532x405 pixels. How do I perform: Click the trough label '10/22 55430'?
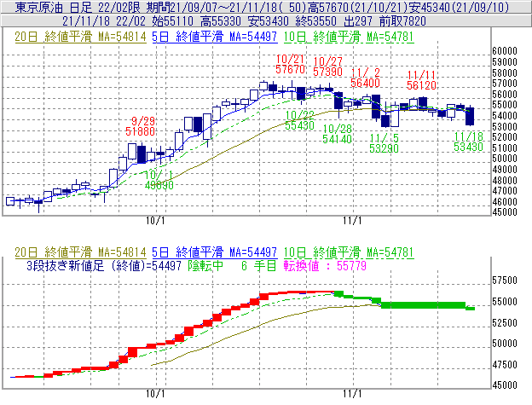299,120
